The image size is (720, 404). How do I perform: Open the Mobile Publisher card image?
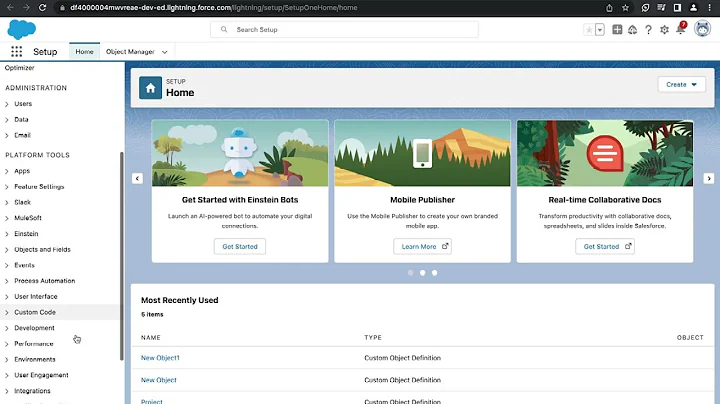pyautogui.click(x=422, y=153)
